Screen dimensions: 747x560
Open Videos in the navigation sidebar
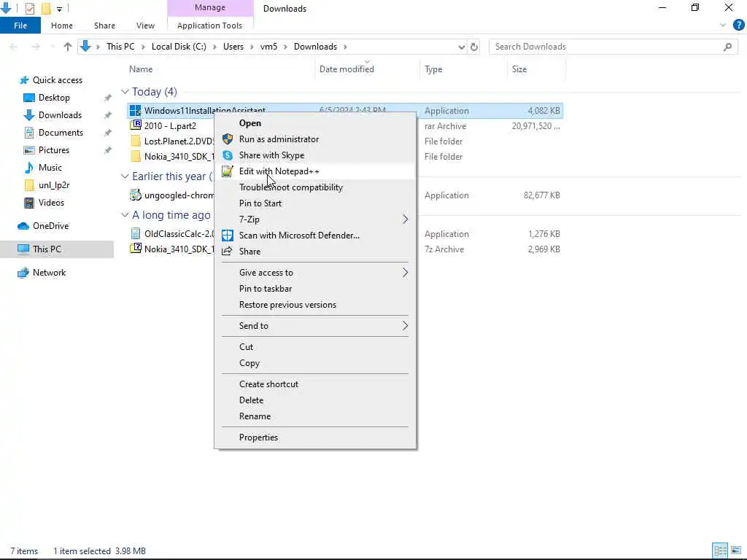pyautogui.click(x=51, y=203)
